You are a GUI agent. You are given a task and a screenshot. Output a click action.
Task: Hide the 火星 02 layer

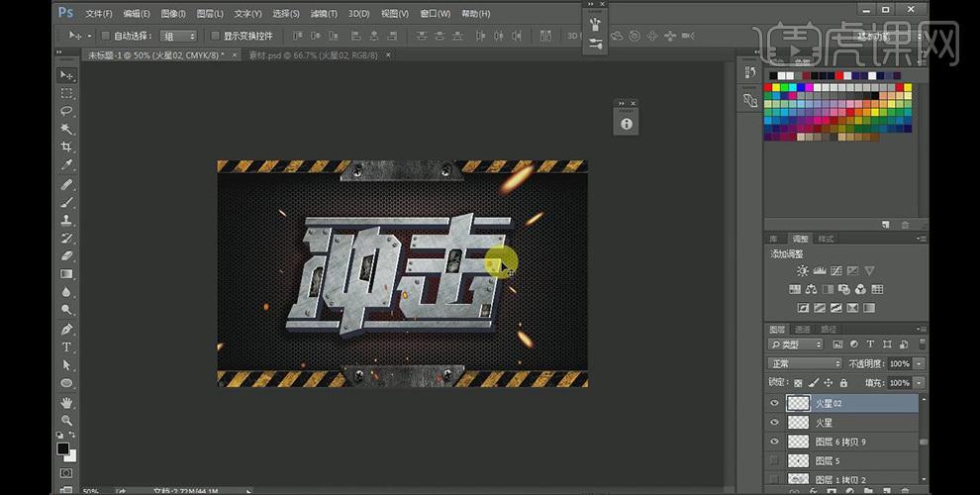774,403
